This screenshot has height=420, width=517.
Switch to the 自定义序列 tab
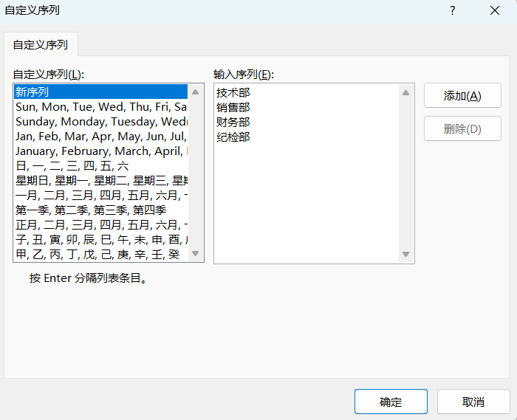[41, 44]
